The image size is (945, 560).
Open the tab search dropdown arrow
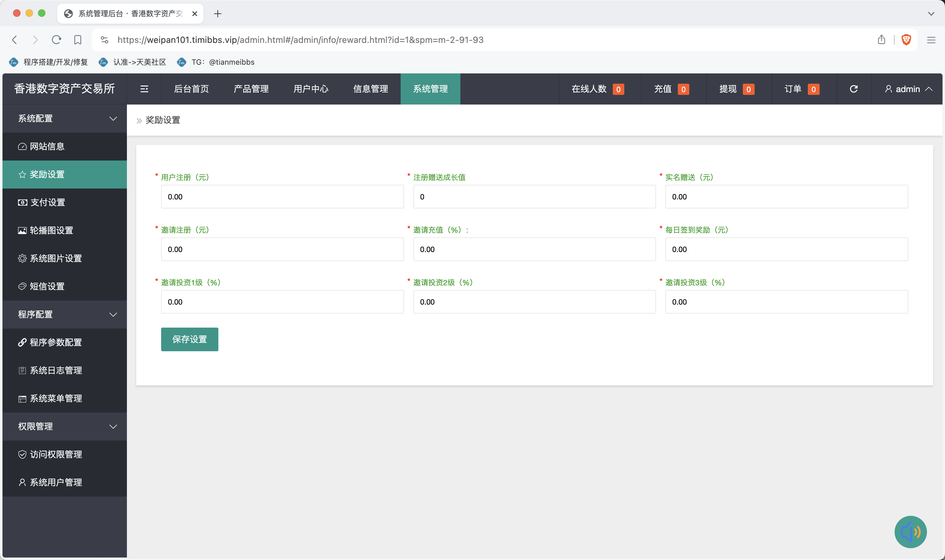pos(931,14)
